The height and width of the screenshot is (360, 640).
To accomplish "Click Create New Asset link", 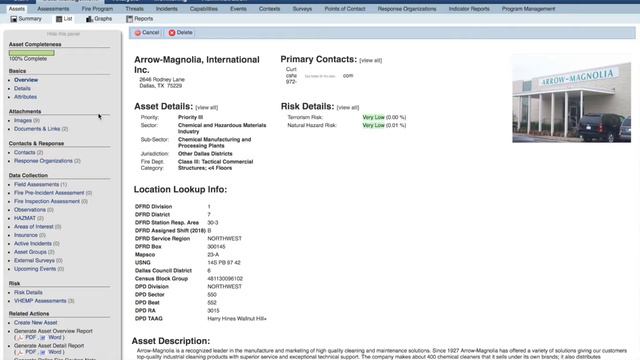I will (x=36, y=323).
